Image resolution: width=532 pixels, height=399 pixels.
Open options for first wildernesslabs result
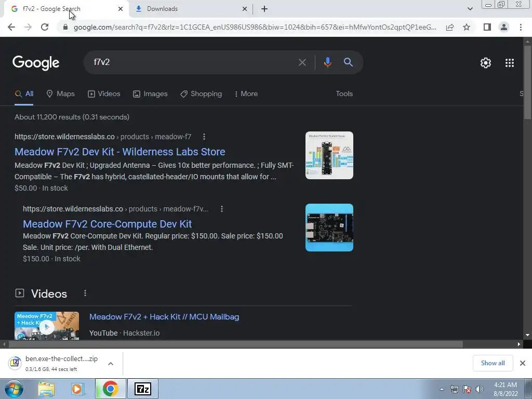coord(204,137)
